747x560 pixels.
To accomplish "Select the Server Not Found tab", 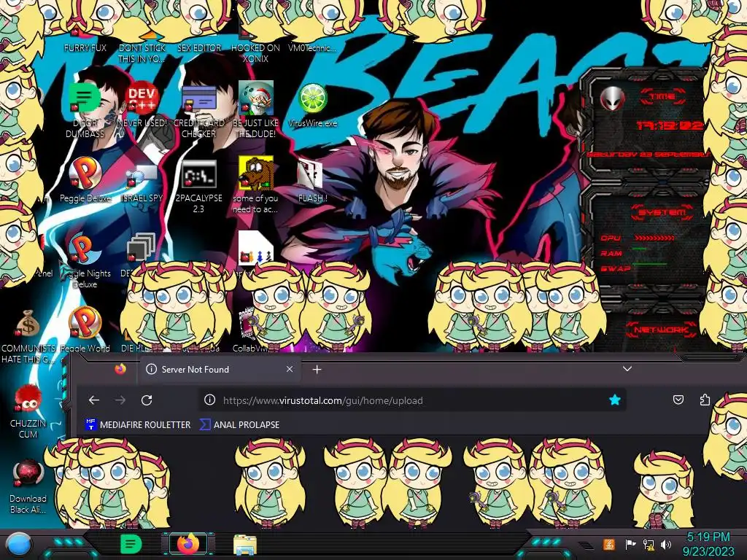I will [x=220, y=370].
